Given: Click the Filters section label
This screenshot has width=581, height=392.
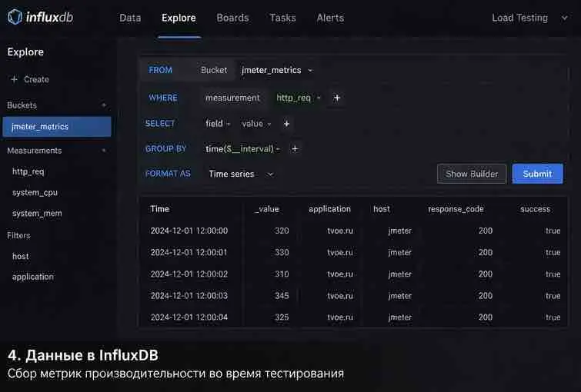Looking at the screenshot, I should pyautogui.click(x=18, y=235).
